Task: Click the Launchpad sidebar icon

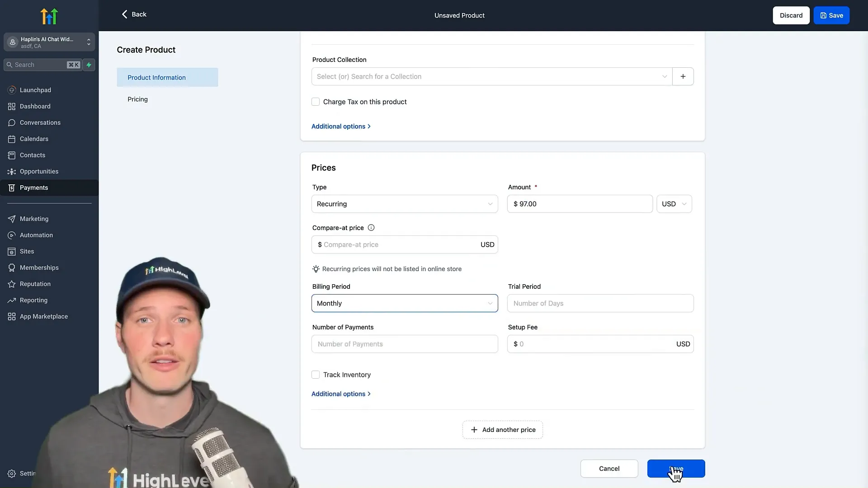Action: pyautogui.click(x=12, y=90)
